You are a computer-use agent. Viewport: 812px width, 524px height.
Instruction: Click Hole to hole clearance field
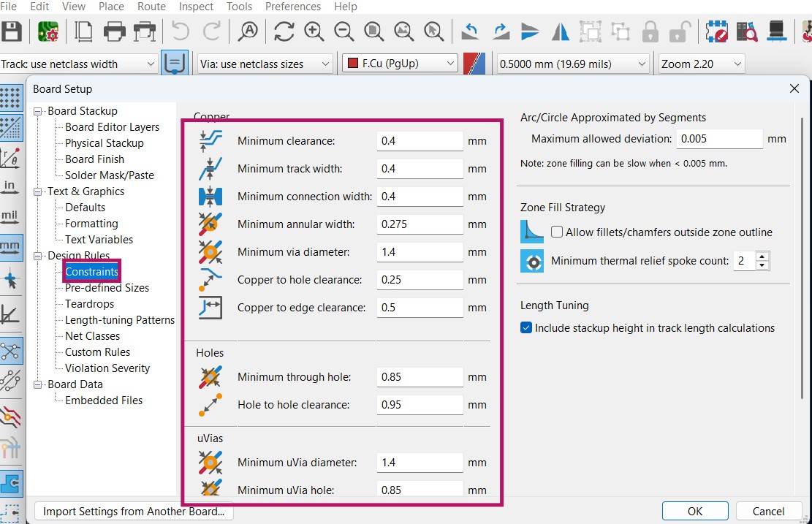[x=420, y=405]
